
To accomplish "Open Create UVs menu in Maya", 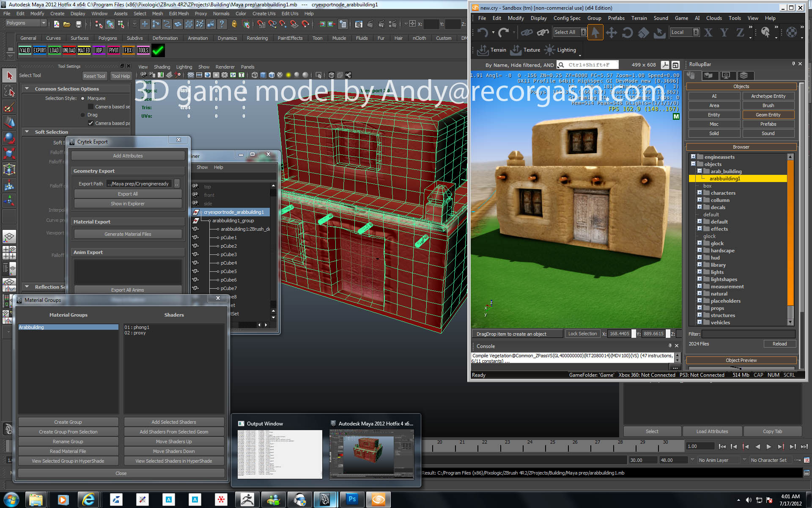I will click(x=264, y=14).
